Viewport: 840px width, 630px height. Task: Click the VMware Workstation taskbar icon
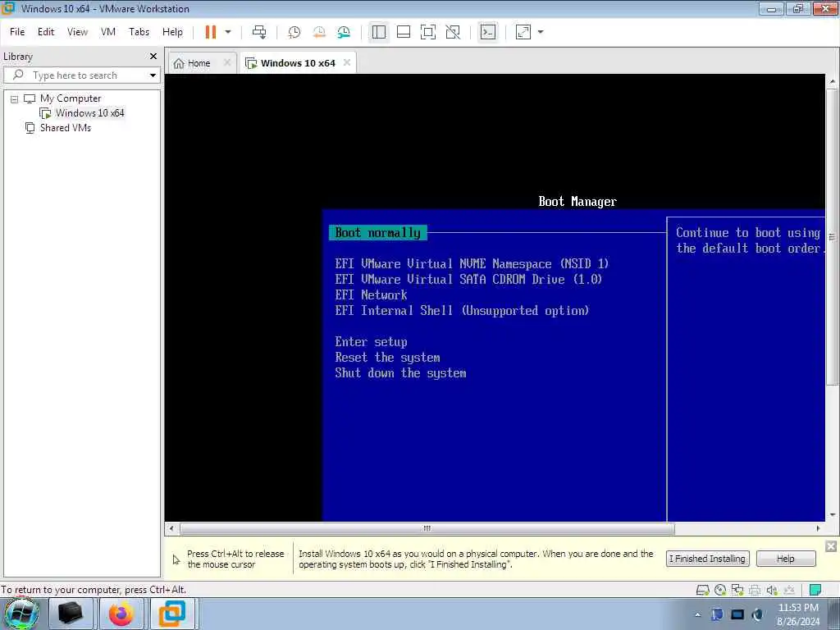click(172, 614)
